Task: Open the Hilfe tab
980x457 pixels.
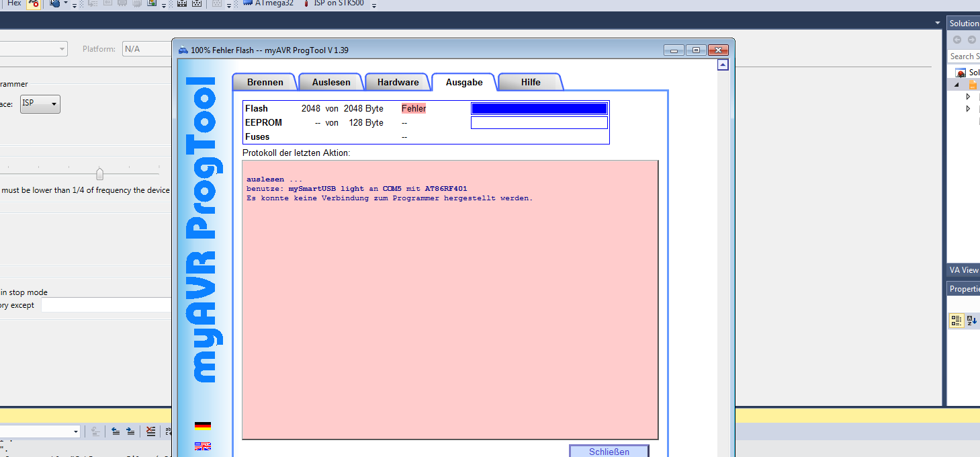Action: point(530,82)
